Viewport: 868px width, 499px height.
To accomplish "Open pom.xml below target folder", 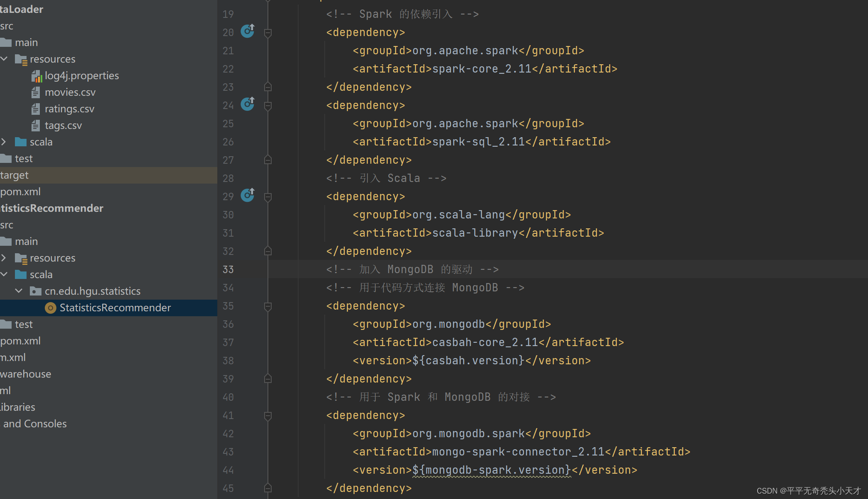I will 20,192.
